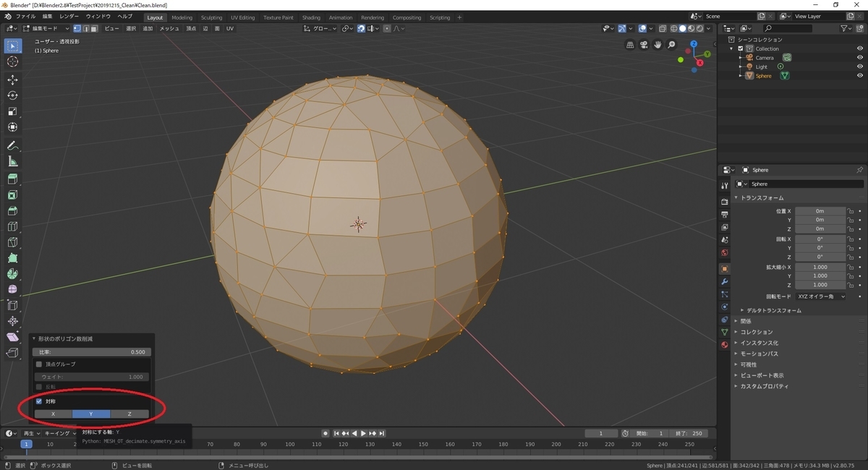868x470 pixels.
Task: Activate the Knife tool
Action: (x=12, y=242)
